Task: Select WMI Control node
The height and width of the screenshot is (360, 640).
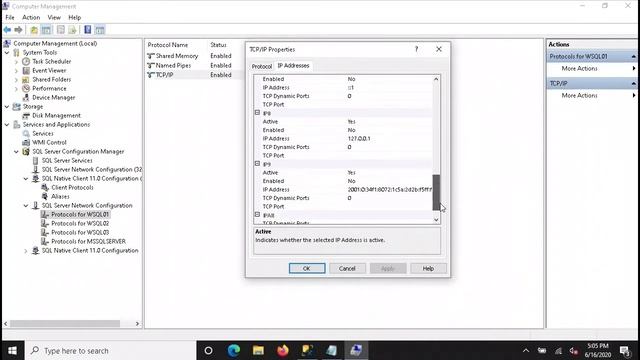Action: tap(49, 142)
